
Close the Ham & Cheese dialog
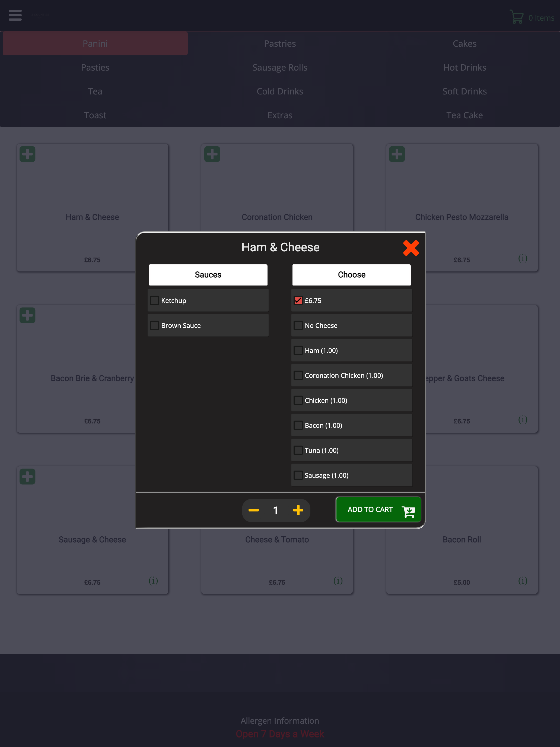click(x=411, y=248)
